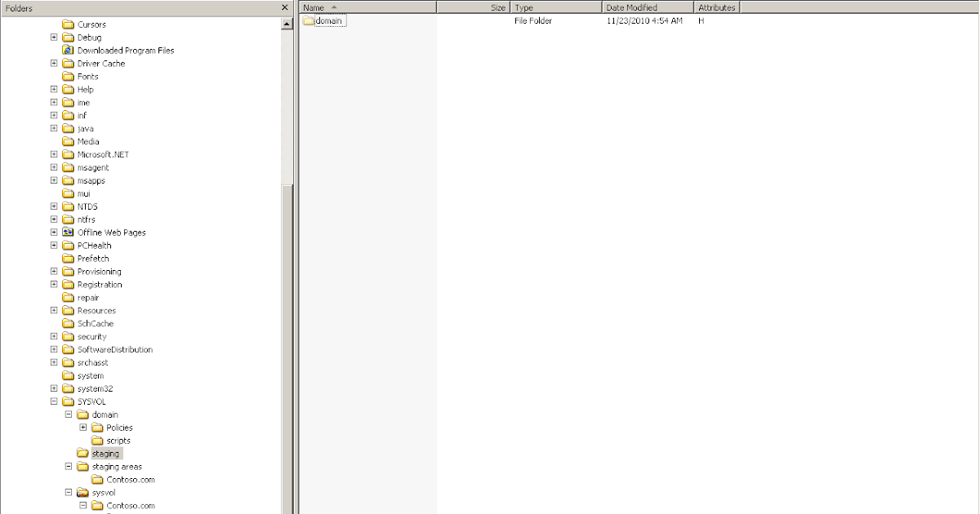Expand the security folder node

tap(54, 336)
